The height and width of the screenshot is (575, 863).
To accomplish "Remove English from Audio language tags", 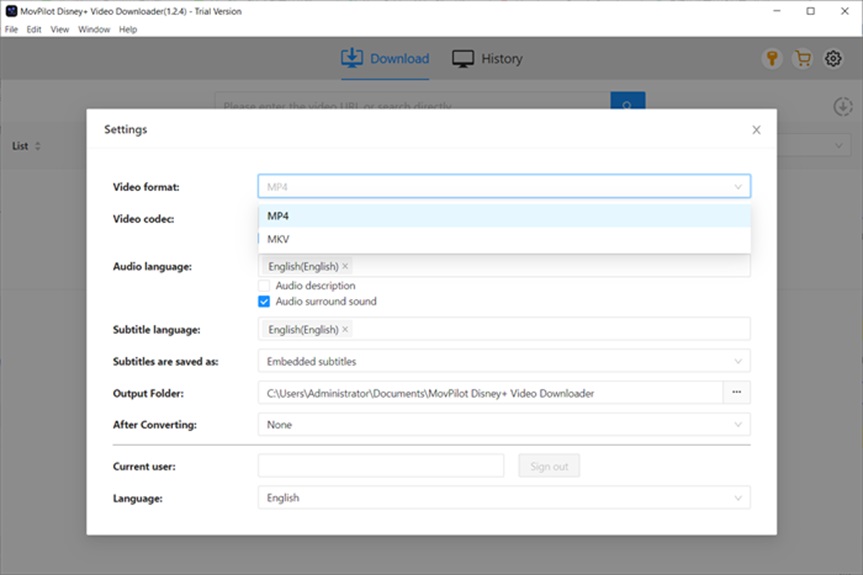I will coord(346,267).
